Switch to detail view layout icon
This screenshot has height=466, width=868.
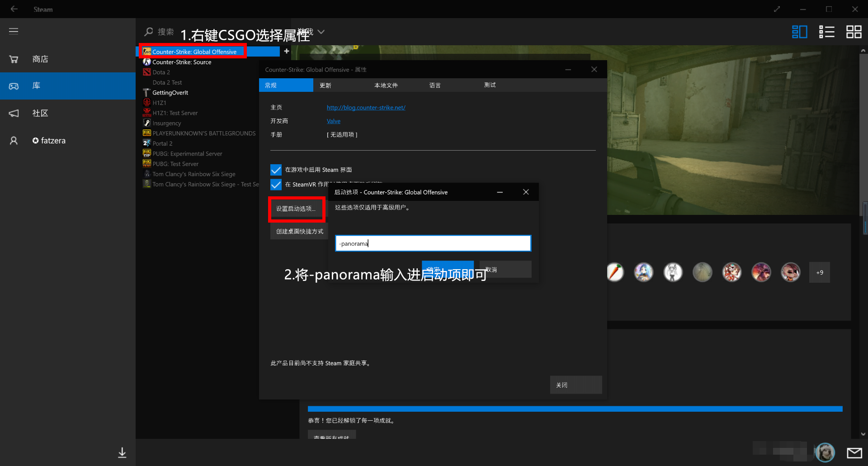(x=799, y=32)
